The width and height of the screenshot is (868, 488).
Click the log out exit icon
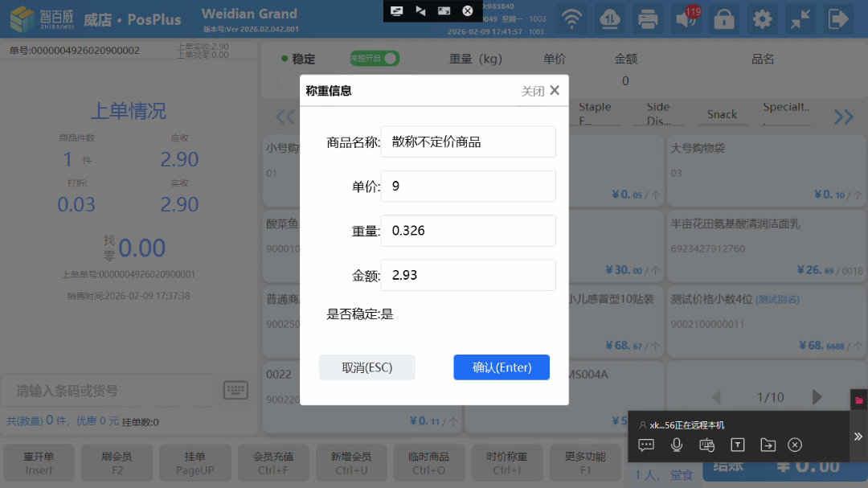pos(837,18)
